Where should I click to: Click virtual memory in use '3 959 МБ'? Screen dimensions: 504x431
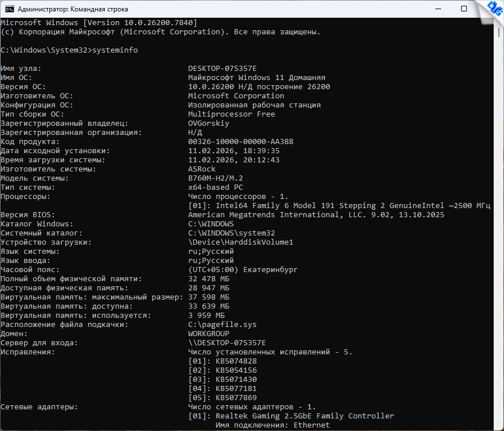(207, 316)
